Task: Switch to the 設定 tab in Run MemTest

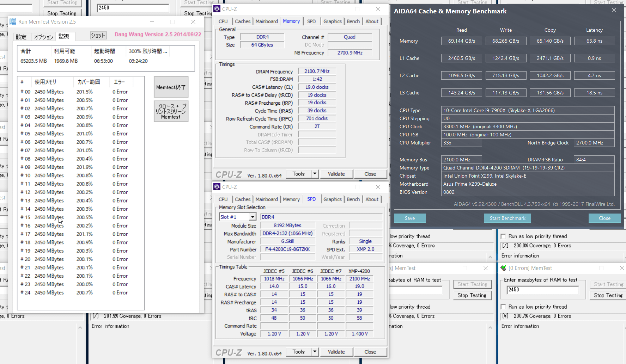Action: (21, 37)
